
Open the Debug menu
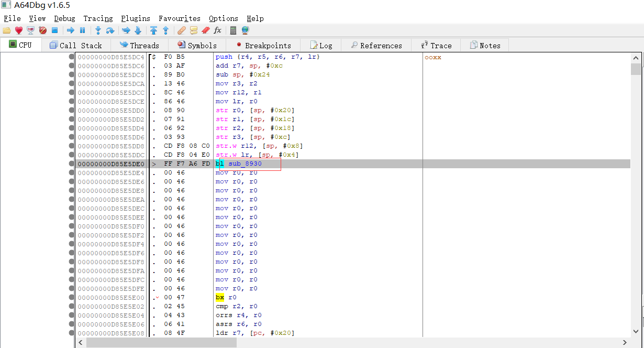[64, 18]
